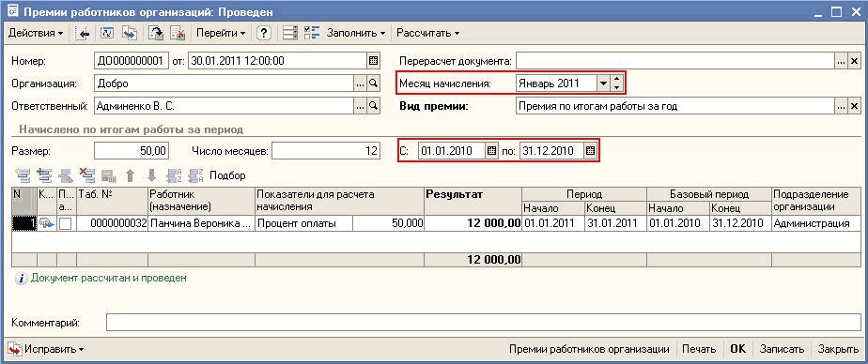This screenshot has width=868, height=364.
Task: Click select button in Ответственный field
Action: 361,106
